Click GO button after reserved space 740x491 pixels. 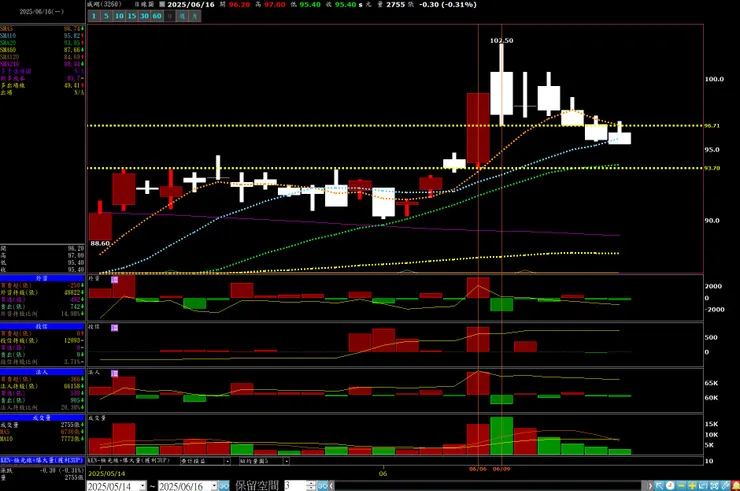[x=322, y=485]
